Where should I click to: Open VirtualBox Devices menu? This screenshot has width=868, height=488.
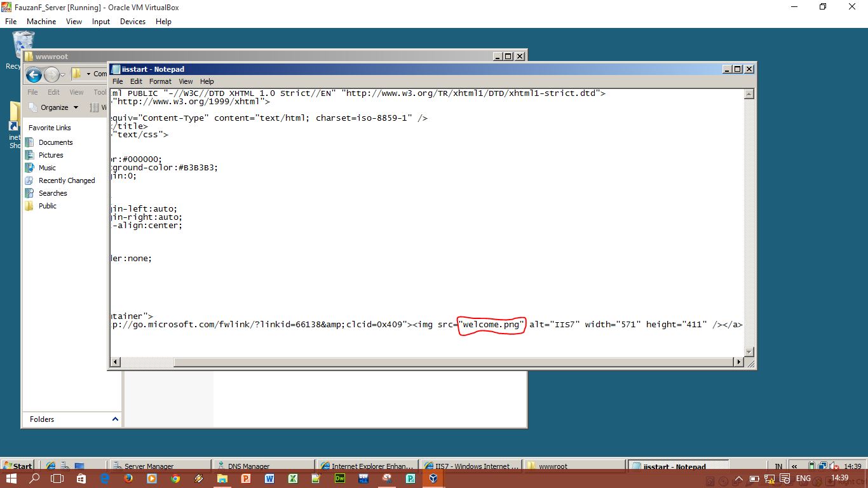click(x=133, y=21)
